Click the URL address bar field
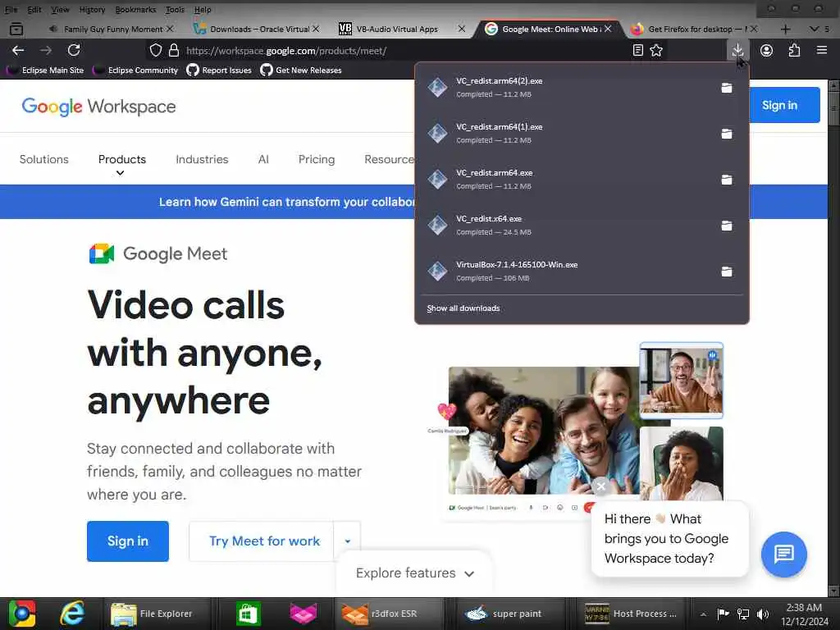Screen dimensions: 840x630 click(x=404, y=50)
